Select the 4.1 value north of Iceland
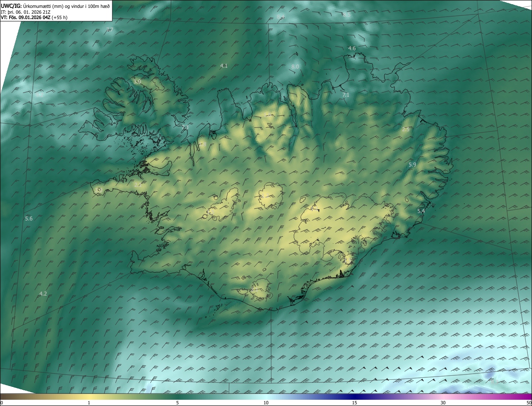Screen dimensions: 532x406 (x=224, y=66)
